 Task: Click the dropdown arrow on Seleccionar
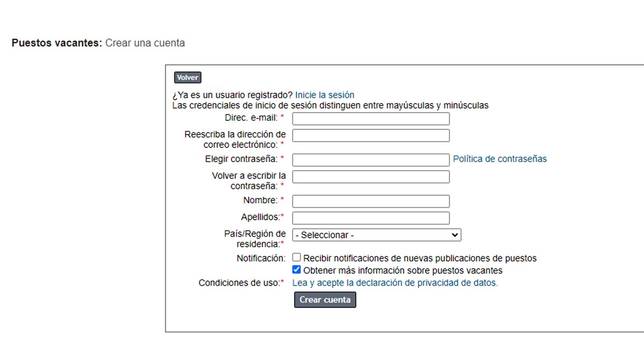pos(455,235)
